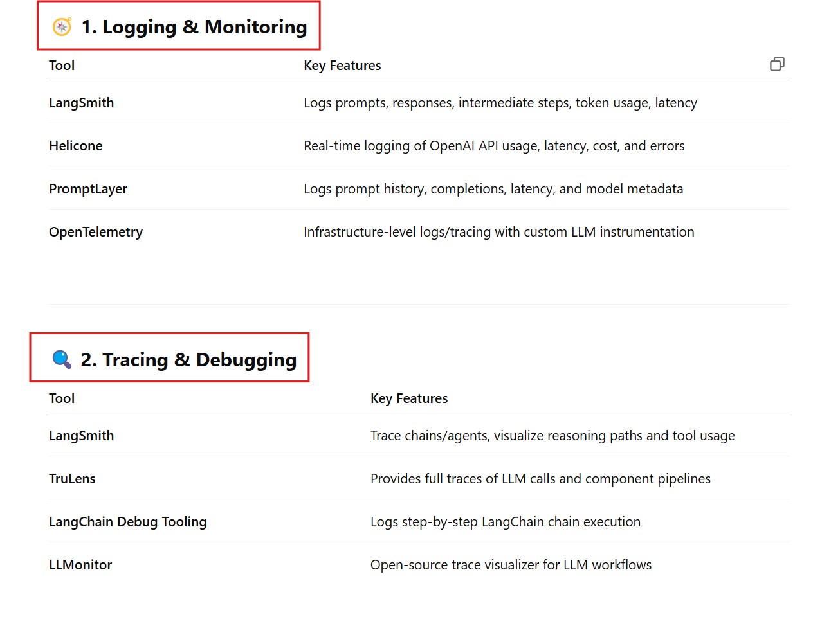Click the TruLens tool name

(x=72, y=479)
